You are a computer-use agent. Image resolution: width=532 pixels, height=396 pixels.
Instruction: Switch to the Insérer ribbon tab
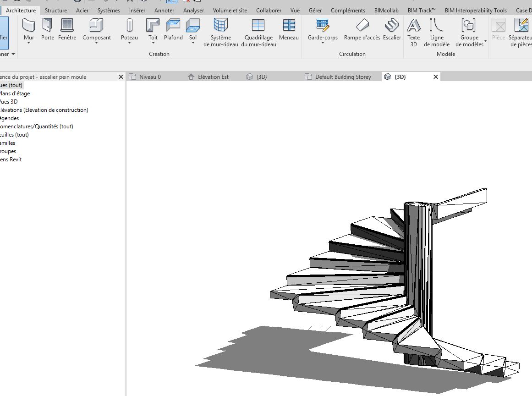point(137,10)
